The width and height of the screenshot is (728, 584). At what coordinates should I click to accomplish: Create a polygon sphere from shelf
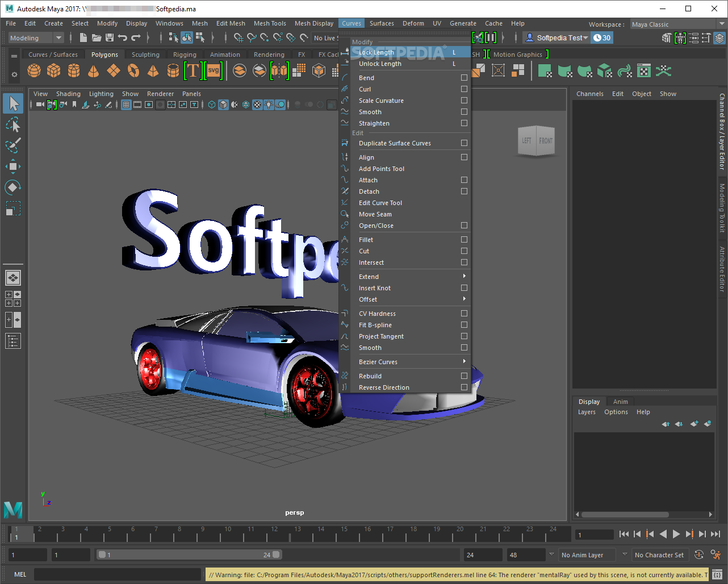click(34, 70)
